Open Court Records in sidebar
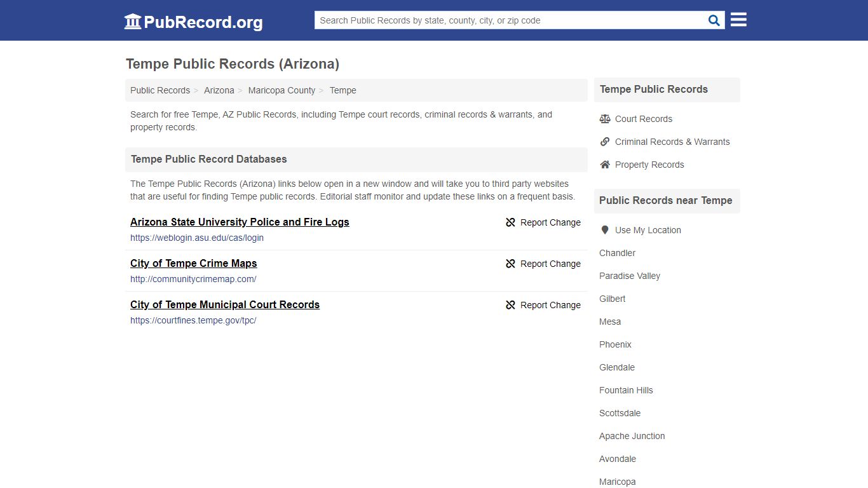 pyautogui.click(x=643, y=119)
